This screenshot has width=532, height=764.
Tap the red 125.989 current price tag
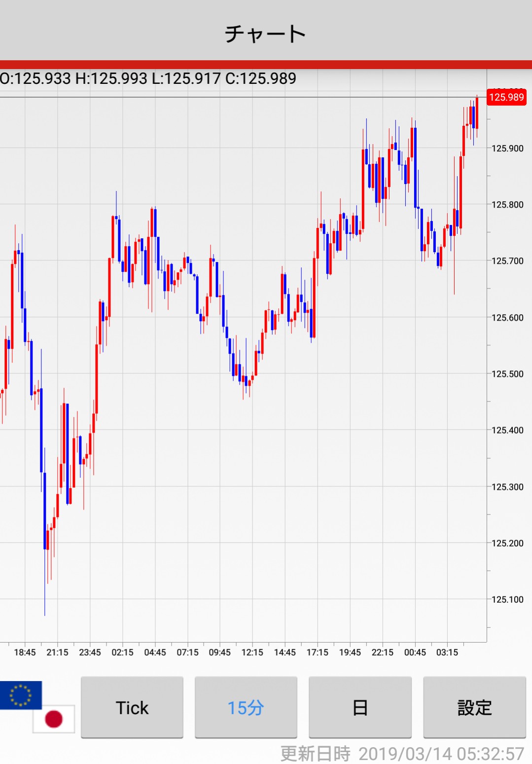[x=506, y=97]
